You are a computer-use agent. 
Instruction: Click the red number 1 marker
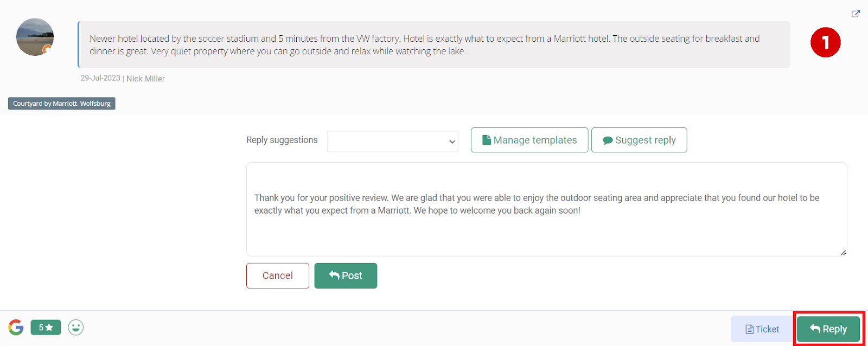tap(825, 42)
